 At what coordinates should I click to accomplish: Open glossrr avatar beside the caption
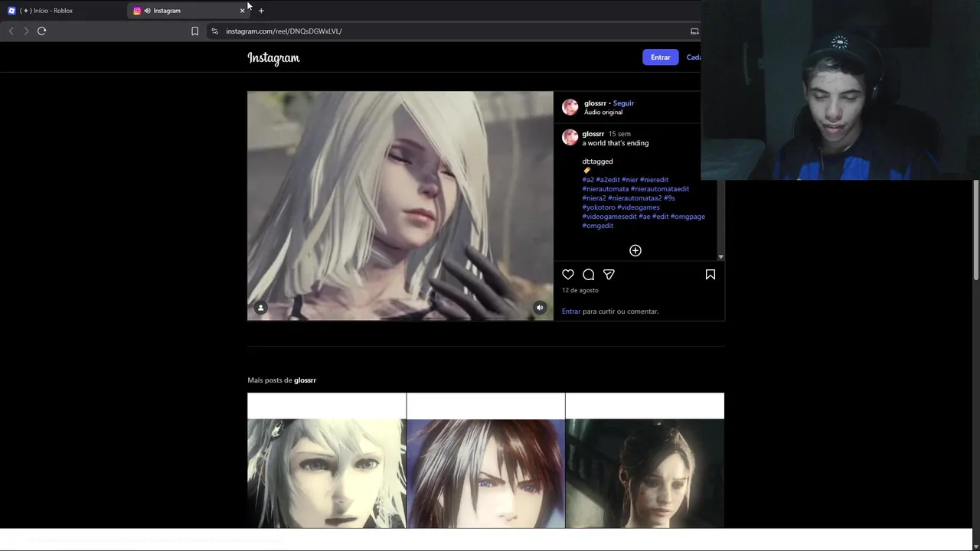570,138
